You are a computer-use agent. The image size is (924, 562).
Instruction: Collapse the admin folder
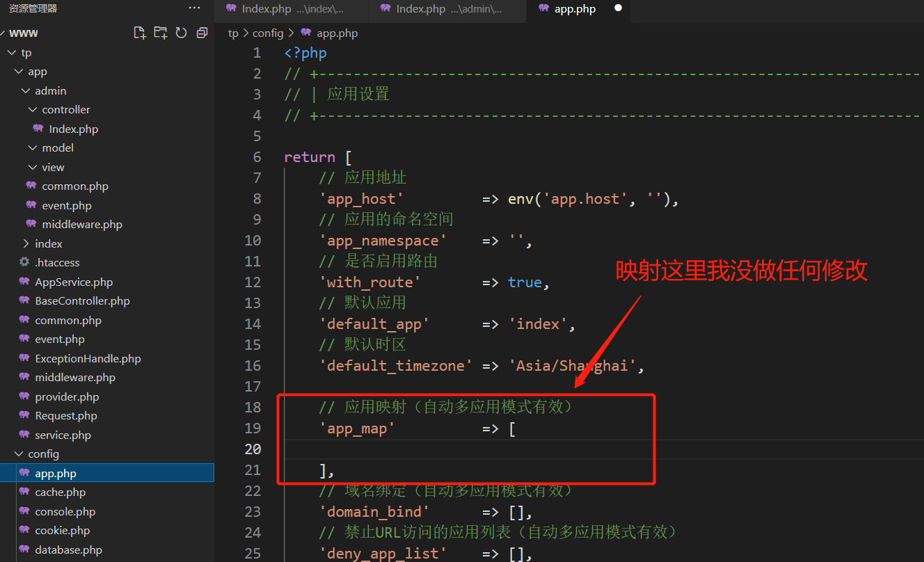(25, 90)
